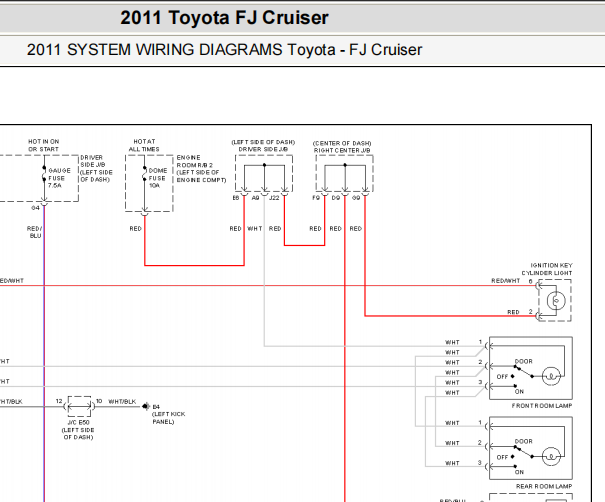Click the front room lamp bulb symbol

[551, 376]
